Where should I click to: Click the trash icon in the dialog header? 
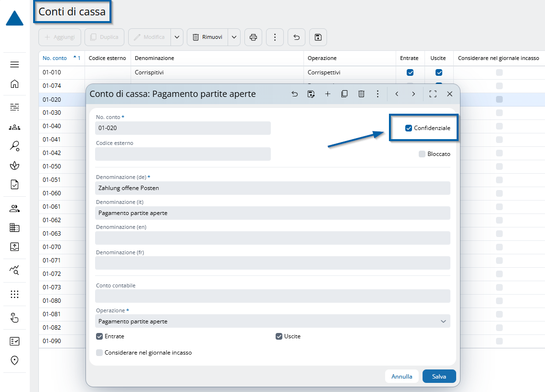(x=361, y=94)
